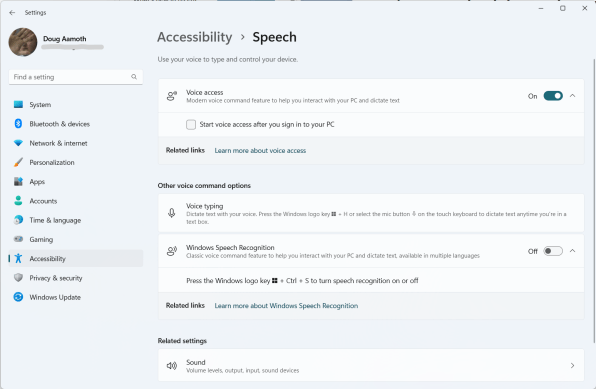Click the search magnifier icon

pos(134,77)
